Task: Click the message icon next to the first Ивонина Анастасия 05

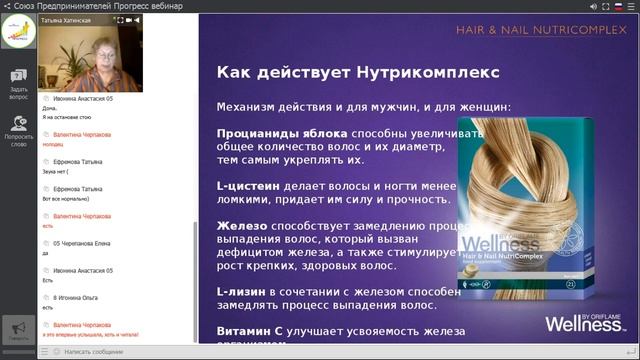Action: click(x=46, y=98)
